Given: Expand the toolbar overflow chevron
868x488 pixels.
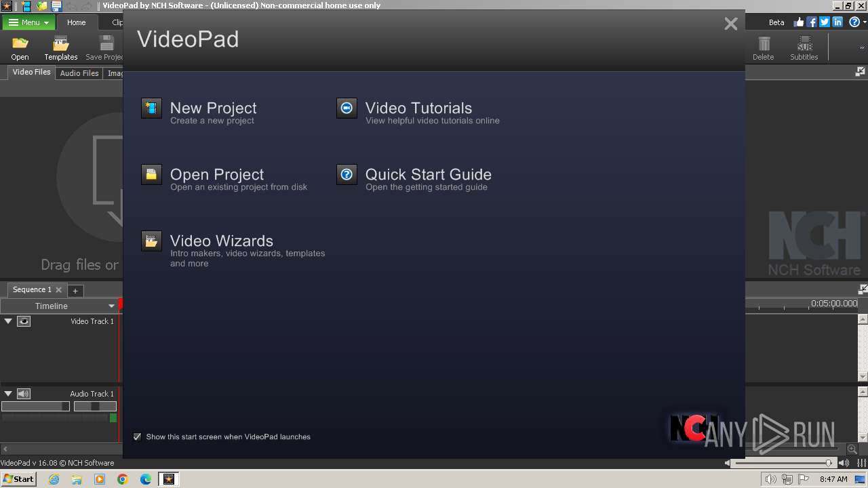Looking at the screenshot, I should (863, 48).
